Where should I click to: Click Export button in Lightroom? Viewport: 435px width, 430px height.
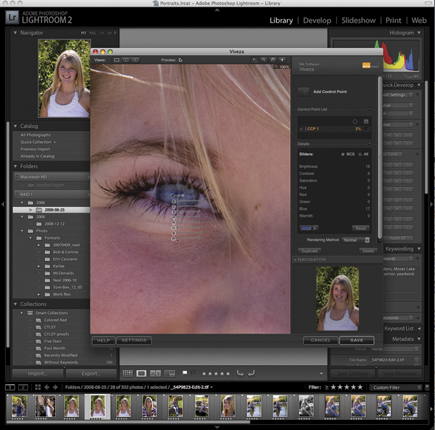[x=91, y=373]
